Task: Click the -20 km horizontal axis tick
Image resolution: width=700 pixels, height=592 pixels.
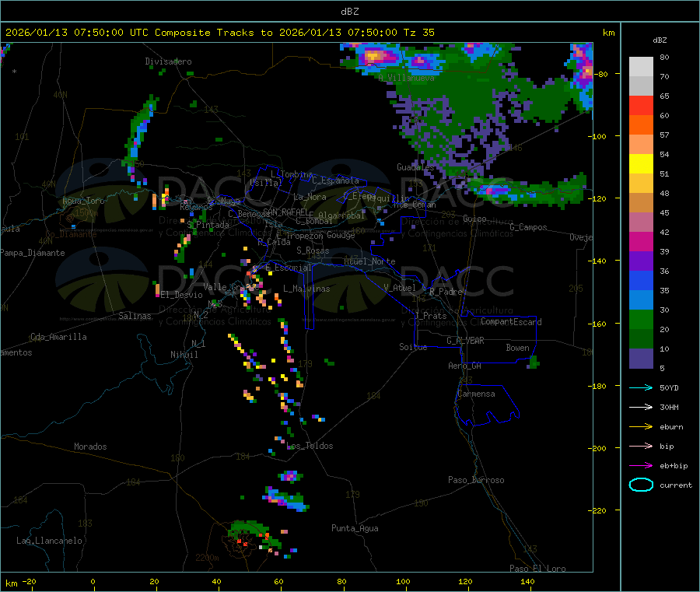Action: click(29, 581)
